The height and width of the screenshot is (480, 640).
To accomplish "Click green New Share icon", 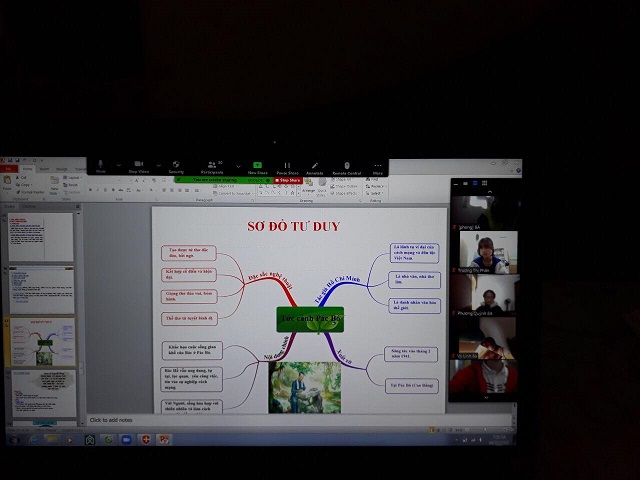I will pyautogui.click(x=258, y=165).
